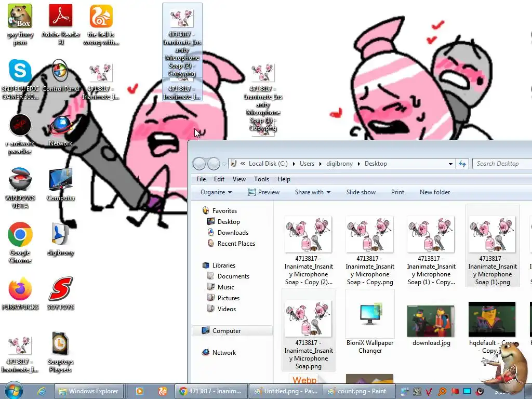Open the View menu

[239, 179]
